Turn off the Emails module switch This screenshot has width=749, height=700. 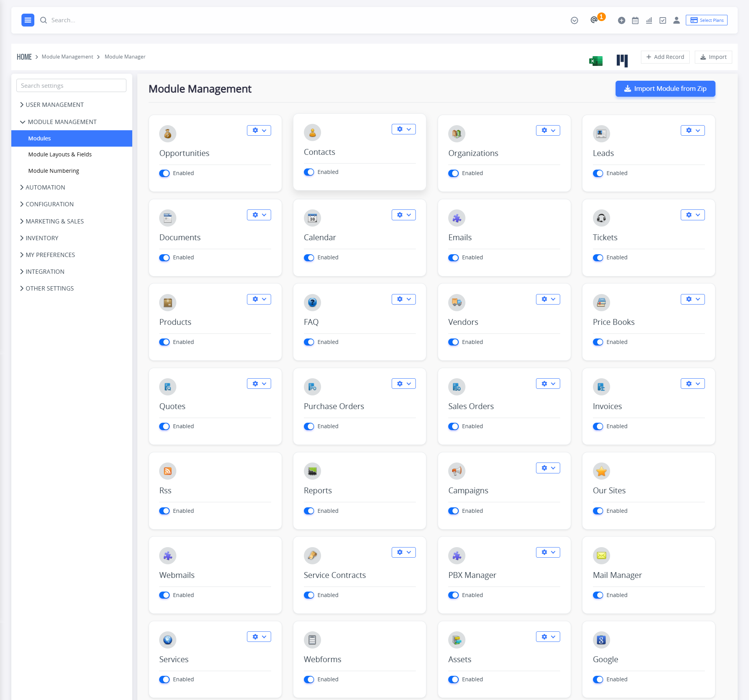click(x=453, y=258)
